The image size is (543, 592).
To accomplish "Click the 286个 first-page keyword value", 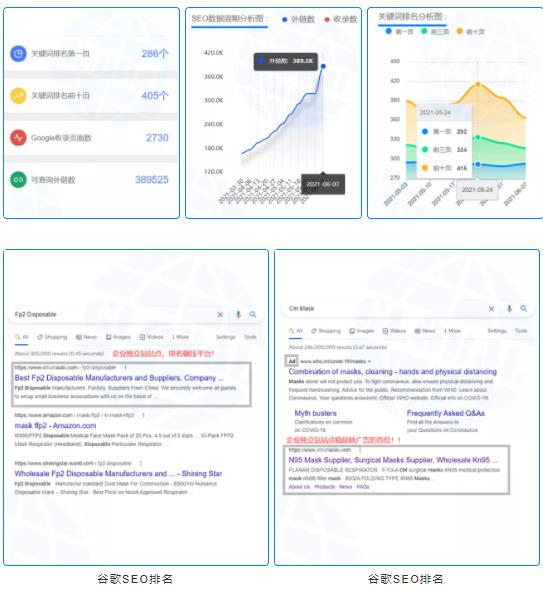I will (155, 54).
